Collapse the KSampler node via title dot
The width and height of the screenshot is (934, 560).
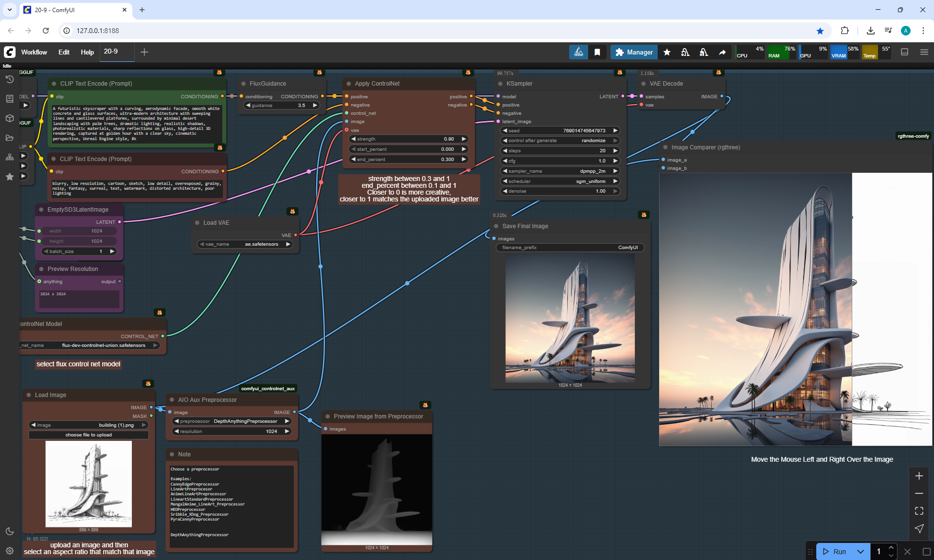tap(500, 84)
